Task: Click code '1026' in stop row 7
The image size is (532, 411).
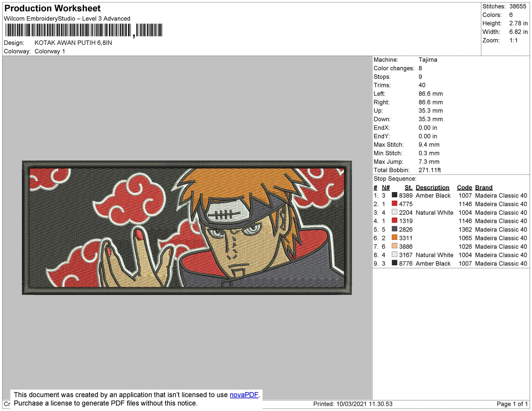Action: pos(465,246)
